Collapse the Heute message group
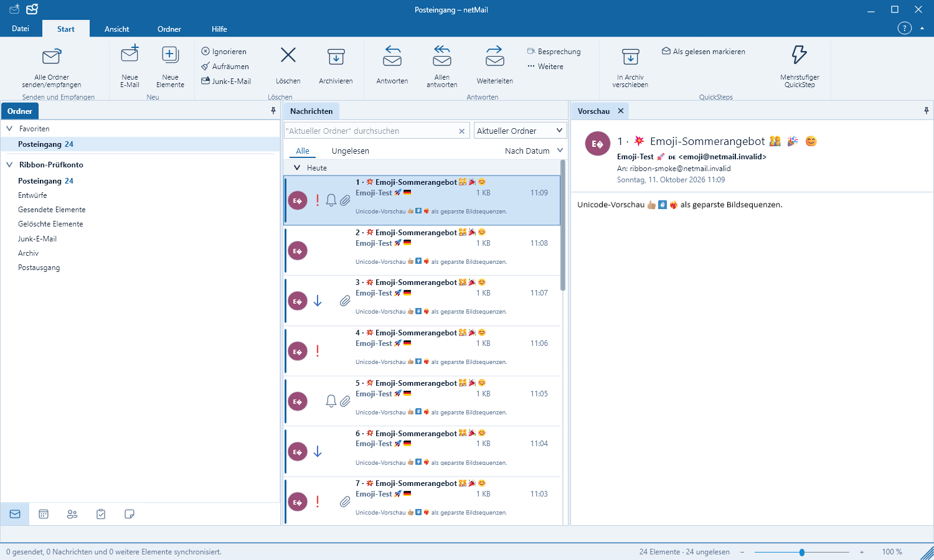This screenshot has width=934, height=560. pyautogui.click(x=297, y=168)
